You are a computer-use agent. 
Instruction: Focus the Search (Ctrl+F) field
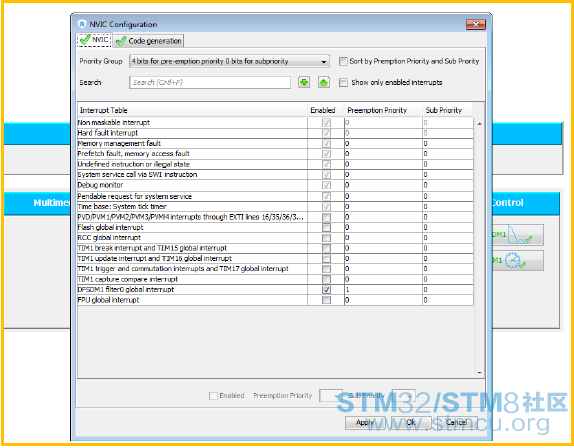(x=210, y=82)
